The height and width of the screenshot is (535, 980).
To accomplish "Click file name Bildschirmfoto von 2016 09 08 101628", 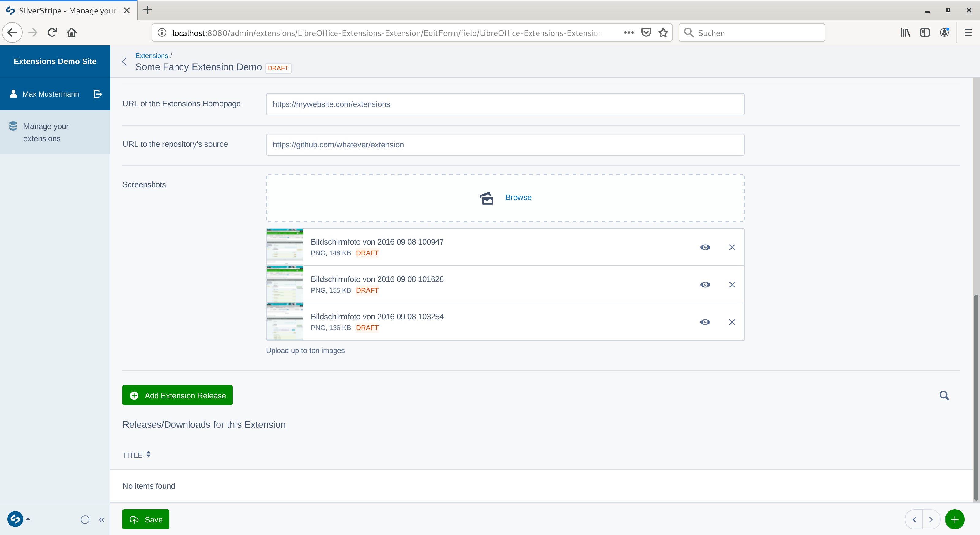I will pyautogui.click(x=377, y=279).
